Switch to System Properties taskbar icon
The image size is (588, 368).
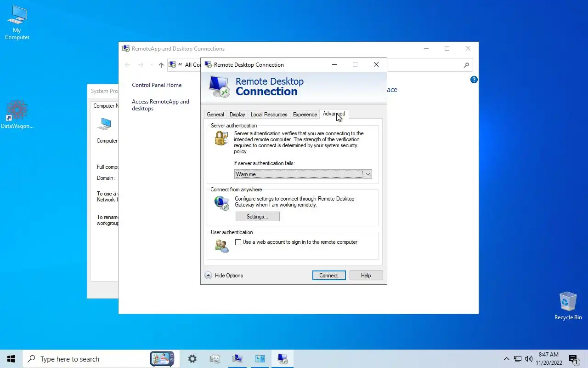pyautogui.click(x=237, y=359)
